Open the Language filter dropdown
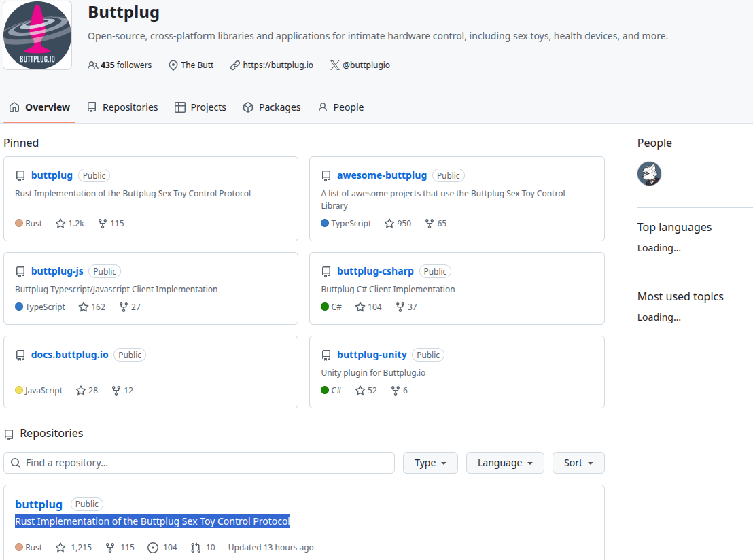753x560 pixels. [x=505, y=463]
